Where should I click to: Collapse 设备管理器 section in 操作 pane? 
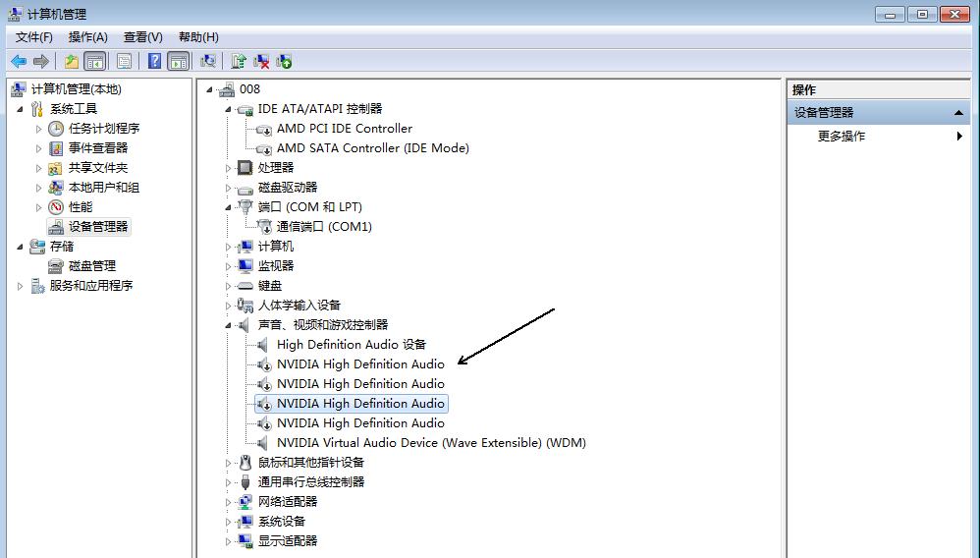tap(957, 113)
